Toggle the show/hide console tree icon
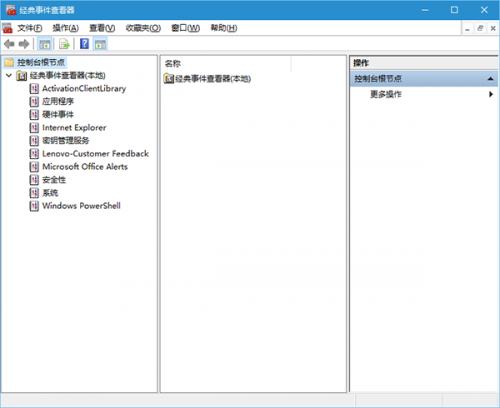This screenshot has width=500, height=408. [45, 44]
